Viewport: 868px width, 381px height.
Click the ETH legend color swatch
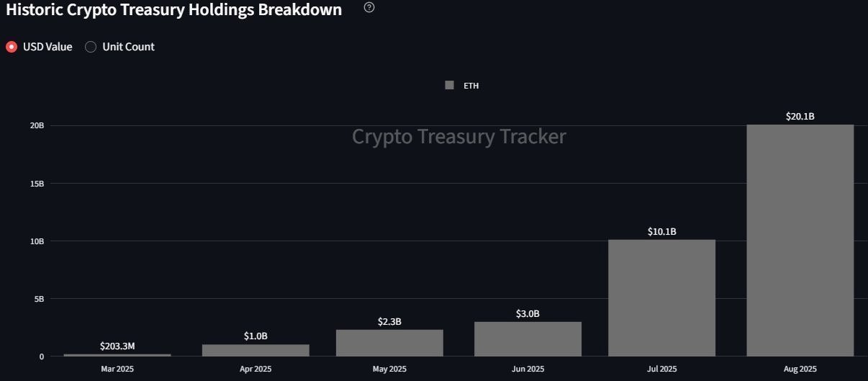[x=450, y=85]
